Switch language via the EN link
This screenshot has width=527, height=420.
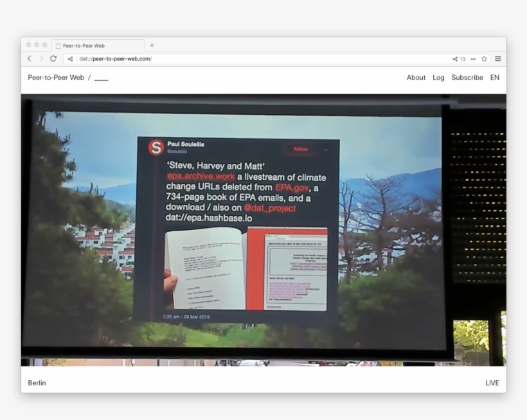click(x=495, y=78)
